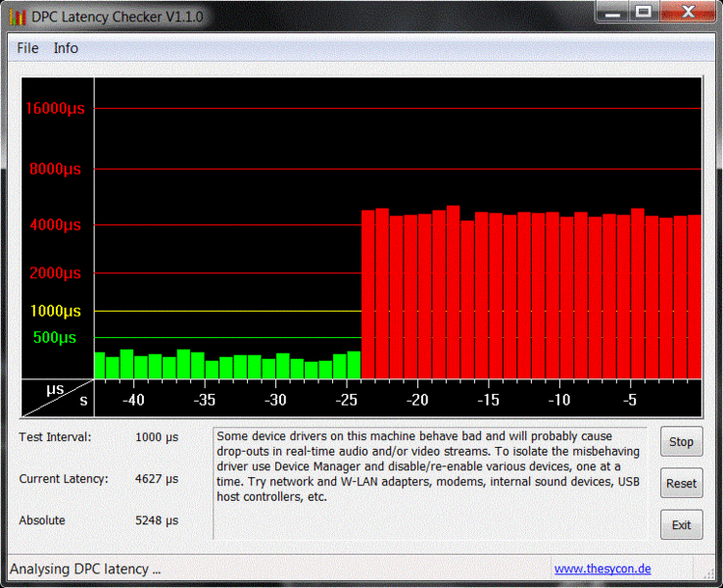This screenshot has width=723, height=588.
Task: Click the Exit button
Action: click(682, 525)
